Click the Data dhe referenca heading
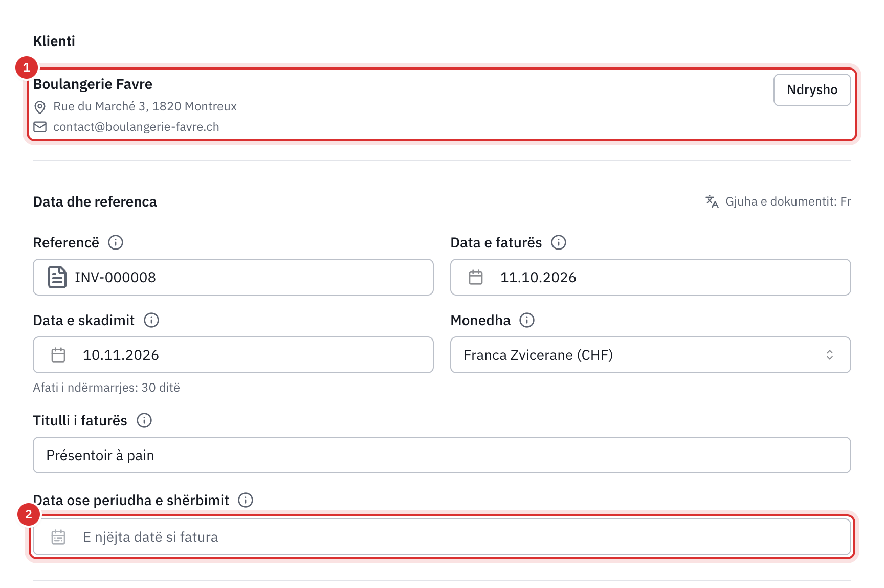This screenshot has height=588, width=884. 95,201
